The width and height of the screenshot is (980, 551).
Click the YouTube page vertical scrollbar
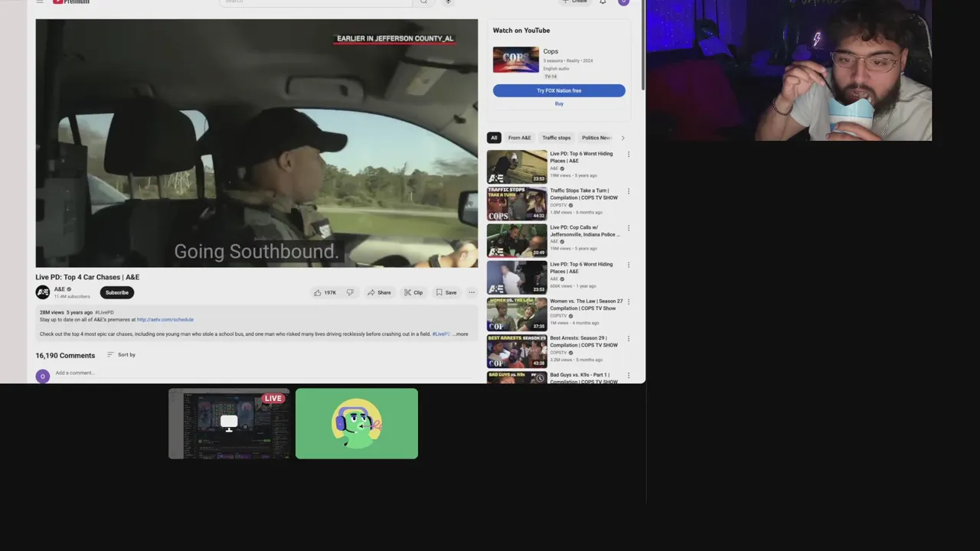pos(643,46)
